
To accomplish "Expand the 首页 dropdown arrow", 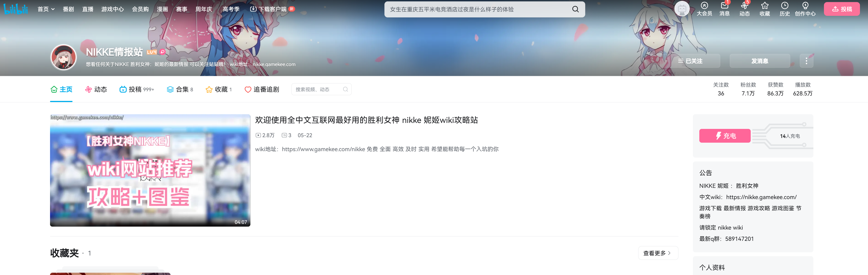I will tap(53, 9).
